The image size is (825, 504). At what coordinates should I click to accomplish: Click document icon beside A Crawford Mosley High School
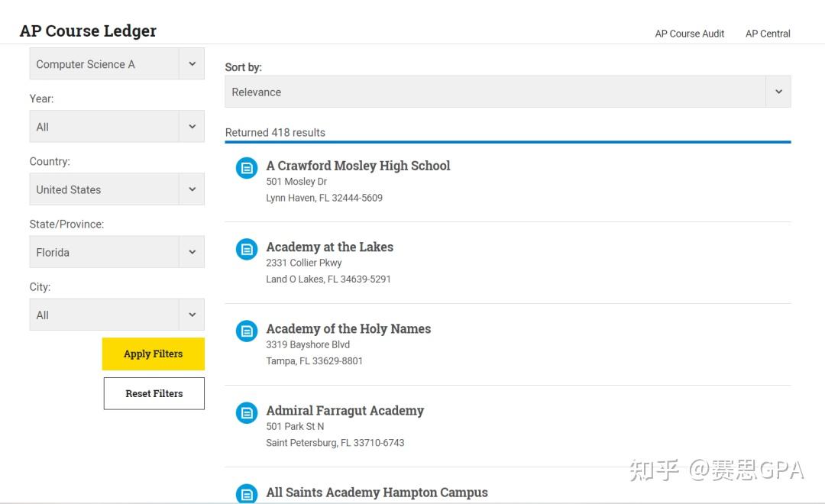(246, 168)
